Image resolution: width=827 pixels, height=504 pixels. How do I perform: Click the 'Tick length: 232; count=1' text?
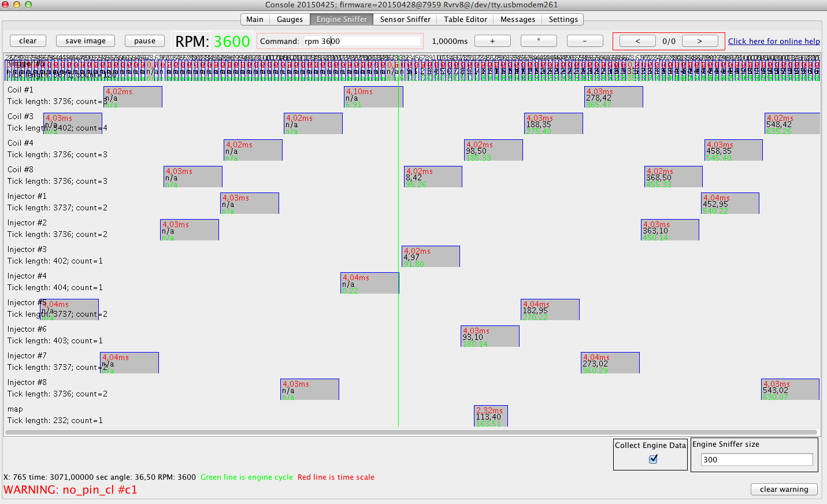(55, 420)
